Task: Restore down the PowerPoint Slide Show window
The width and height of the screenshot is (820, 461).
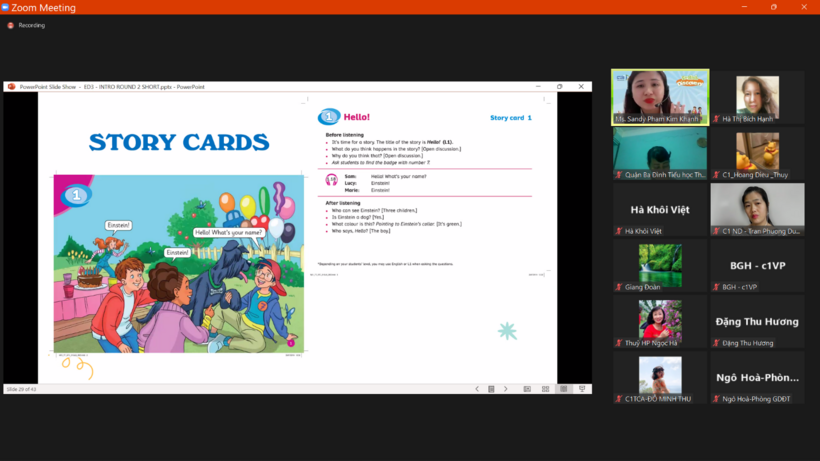Action: pos(559,87)
